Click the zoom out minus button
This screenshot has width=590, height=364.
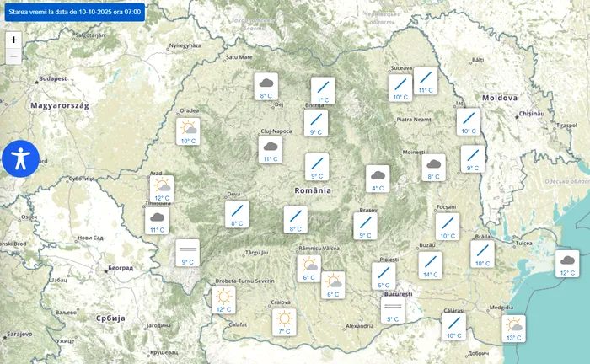pos(13,56)
